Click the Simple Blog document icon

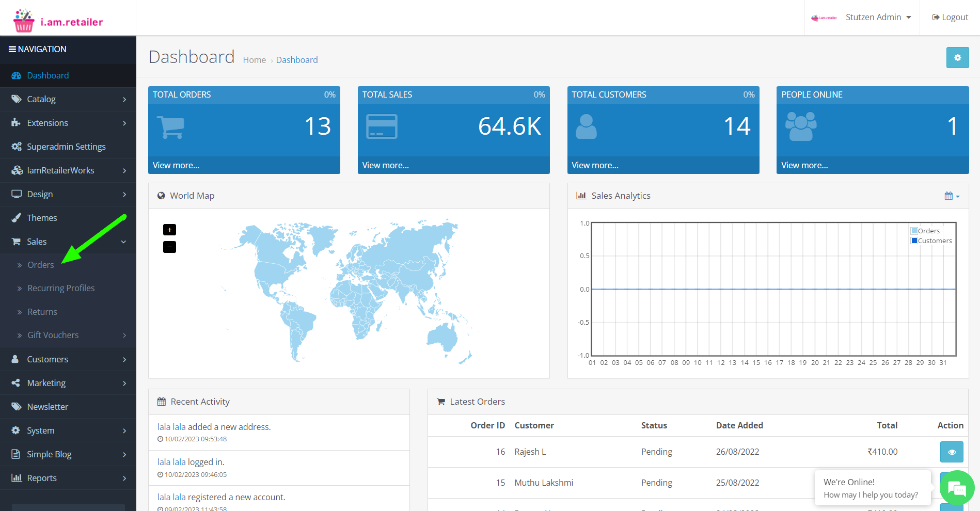[x=15, y=454]
